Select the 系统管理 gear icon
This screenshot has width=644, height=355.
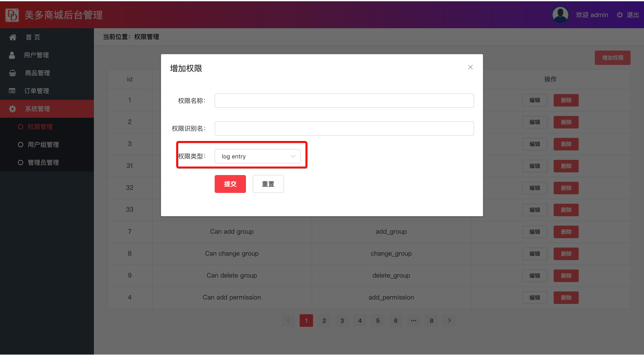12,109
